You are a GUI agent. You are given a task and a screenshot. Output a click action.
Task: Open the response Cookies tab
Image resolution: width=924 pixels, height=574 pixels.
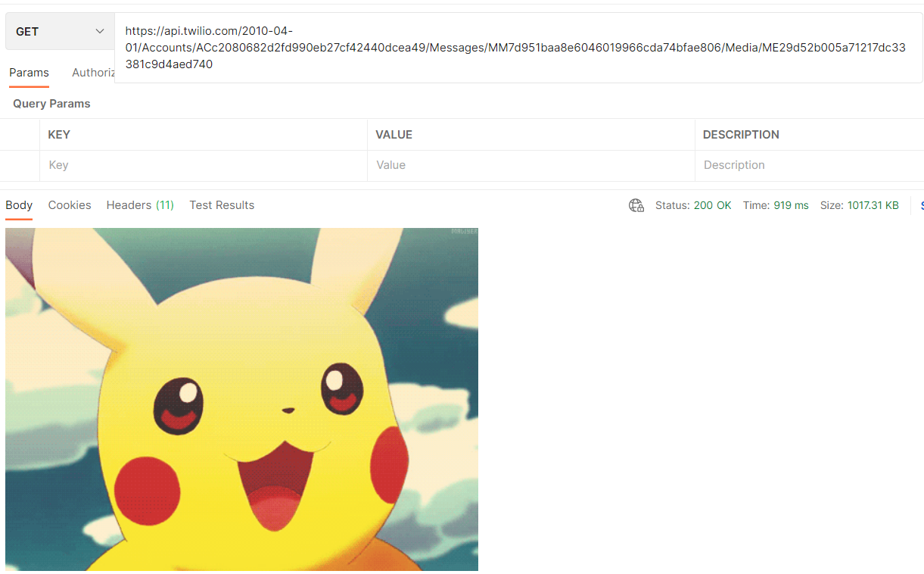point(70,205)
